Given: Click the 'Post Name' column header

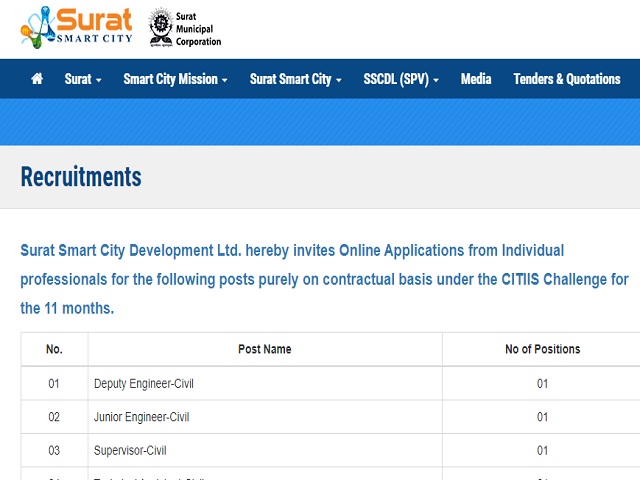Looking at the screenshot, I should click(265, 349).
